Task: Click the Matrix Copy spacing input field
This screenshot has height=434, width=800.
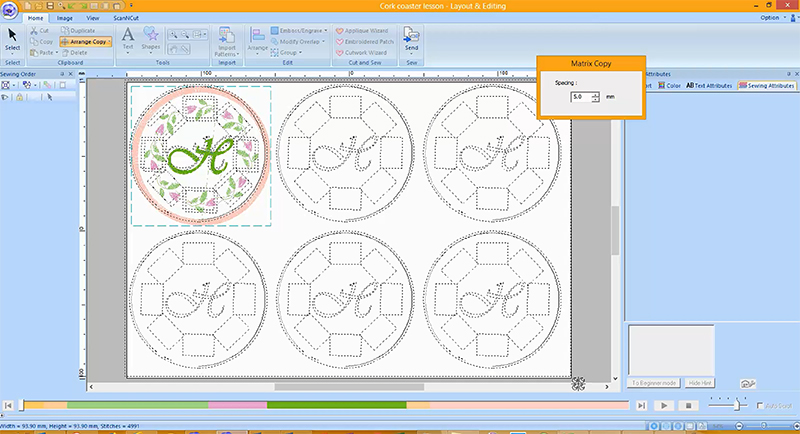Action: [x=581, y=97]
